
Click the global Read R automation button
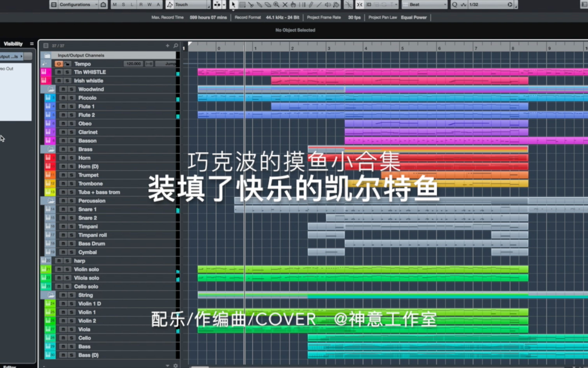pos(141,4)
